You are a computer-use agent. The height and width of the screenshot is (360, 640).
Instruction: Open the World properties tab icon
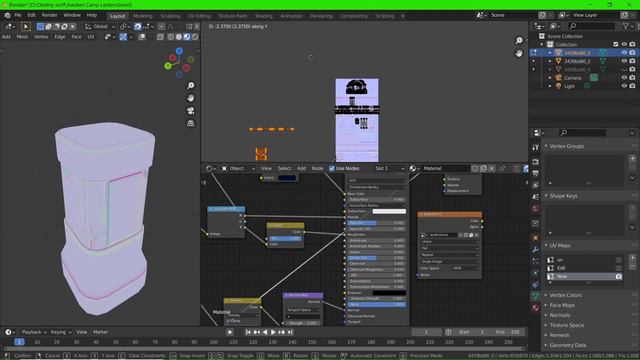(x=536, y=209)
